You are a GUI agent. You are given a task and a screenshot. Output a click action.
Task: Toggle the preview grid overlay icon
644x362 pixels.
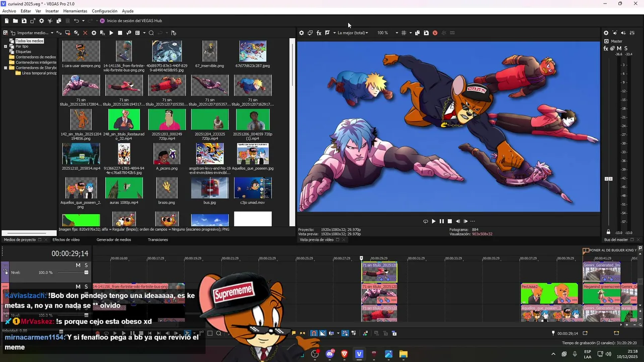pyautogui.click(x=404, y=33)
